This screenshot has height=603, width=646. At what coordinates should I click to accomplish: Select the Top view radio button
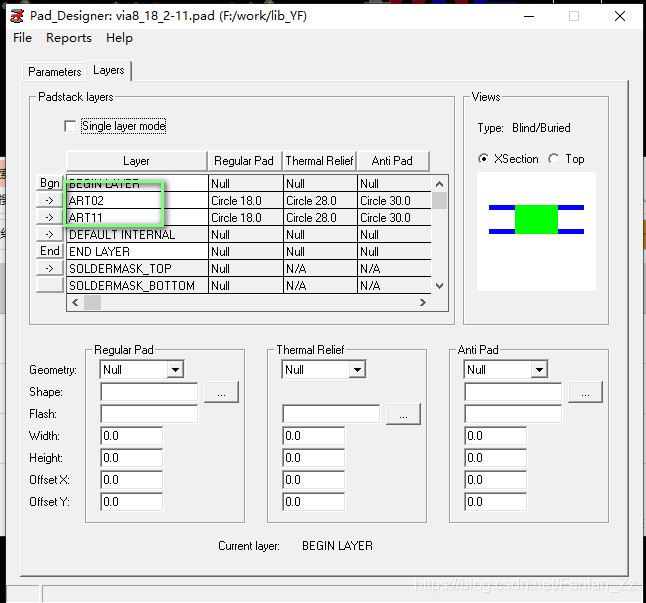(554, 159)
